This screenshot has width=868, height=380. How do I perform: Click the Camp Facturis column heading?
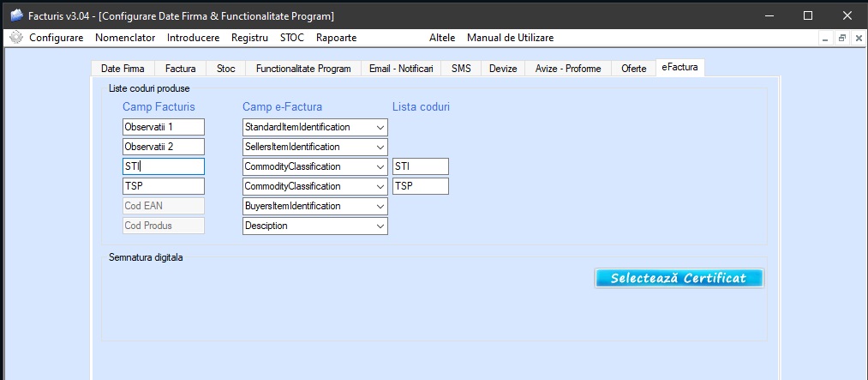(159, 107)
